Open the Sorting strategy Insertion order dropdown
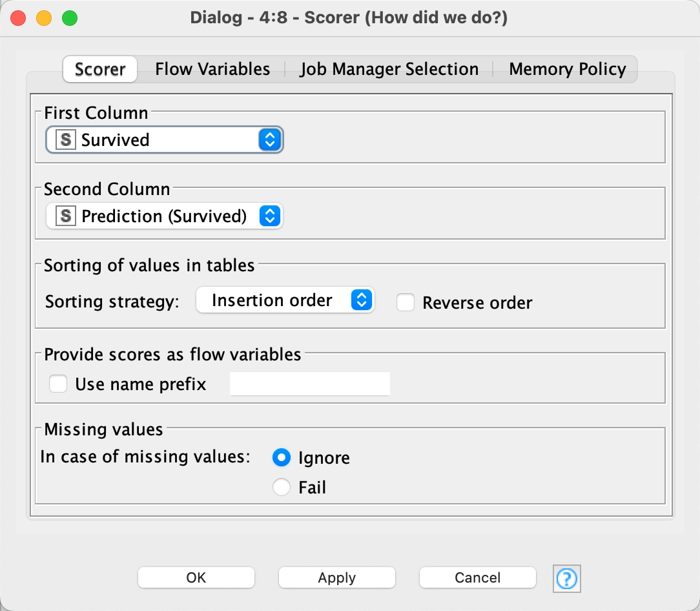The image size is (700, 611). (x=285, y=301)
